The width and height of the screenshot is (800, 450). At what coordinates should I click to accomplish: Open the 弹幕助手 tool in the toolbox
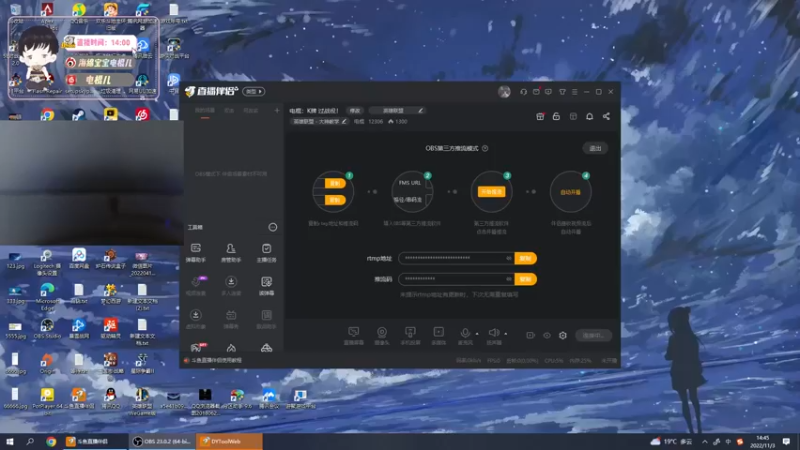[x=195, y=253]
